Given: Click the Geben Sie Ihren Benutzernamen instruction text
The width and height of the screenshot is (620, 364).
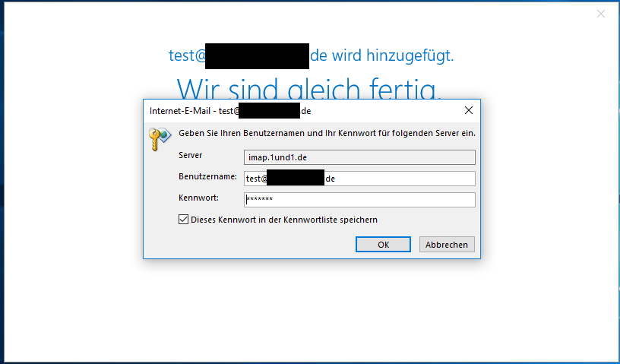Looking at the screenshot, I should (x=327, y=133).
